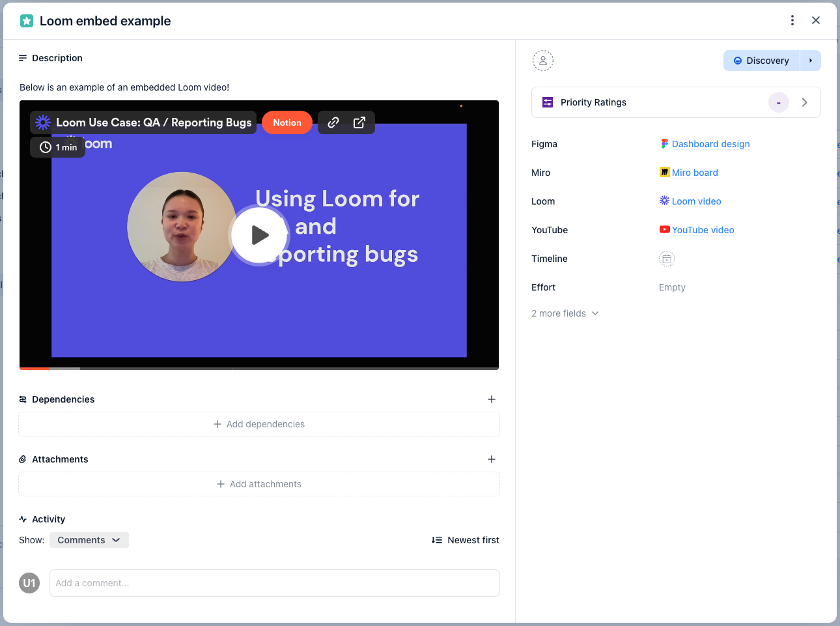This screenshot has height=626, width=840.
Task: Focus the Add a comment field
Action: [x=275, y=583]
